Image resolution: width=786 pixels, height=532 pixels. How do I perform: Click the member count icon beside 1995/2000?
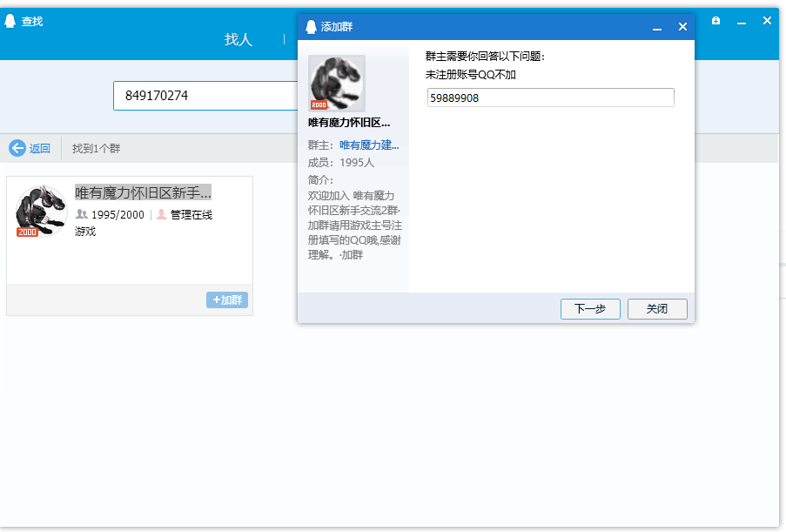click(82, 214)
